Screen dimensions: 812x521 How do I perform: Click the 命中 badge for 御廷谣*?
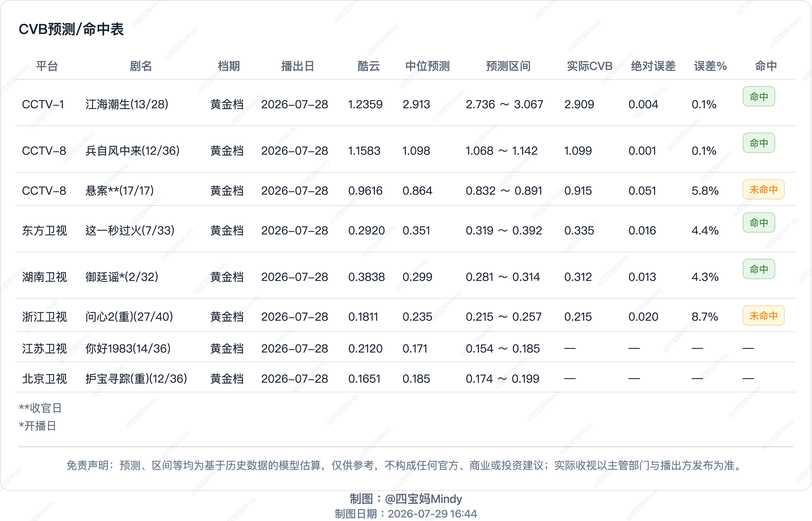pyautogui.click(x=759, y=269)
